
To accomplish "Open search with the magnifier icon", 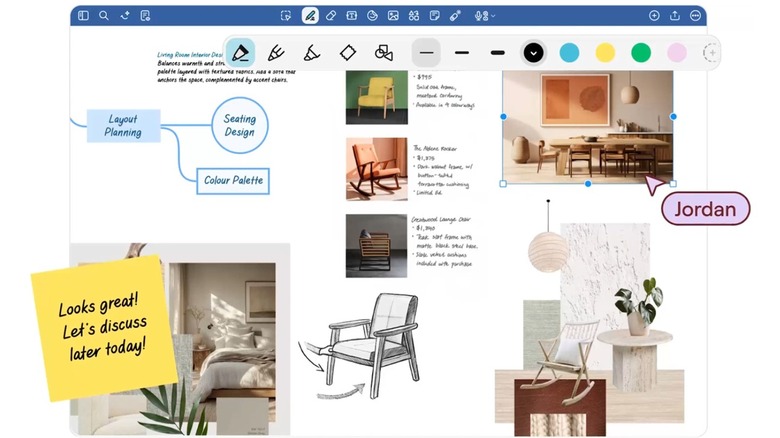I will [103, 16].
